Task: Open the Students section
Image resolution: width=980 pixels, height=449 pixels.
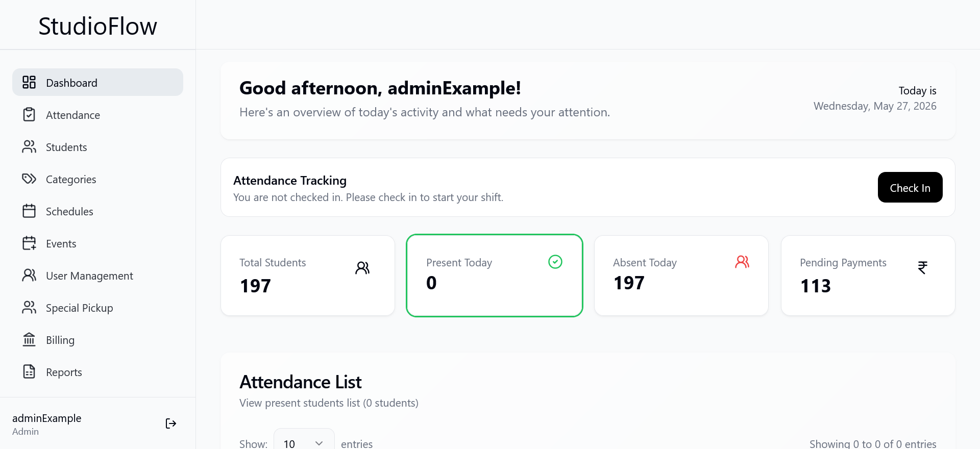Action: coord(97,146)
